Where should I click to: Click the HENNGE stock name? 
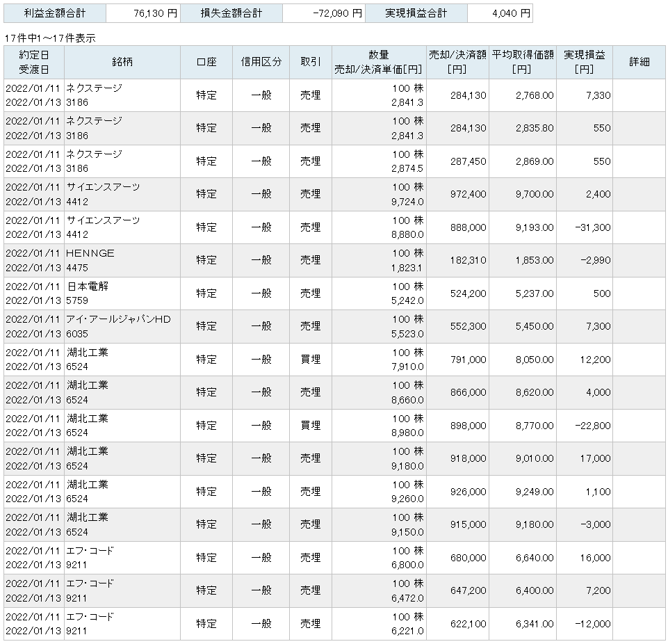90,253
